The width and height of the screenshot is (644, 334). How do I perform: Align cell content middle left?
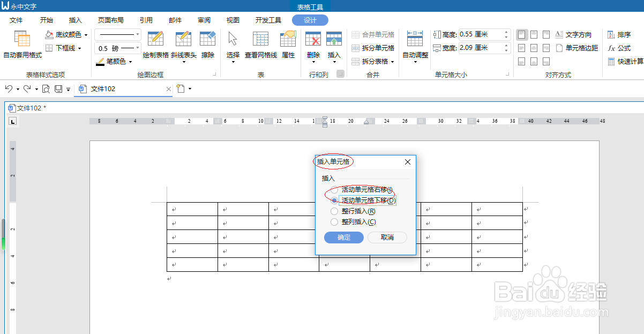pyautogui.click(x=521, y=48)
